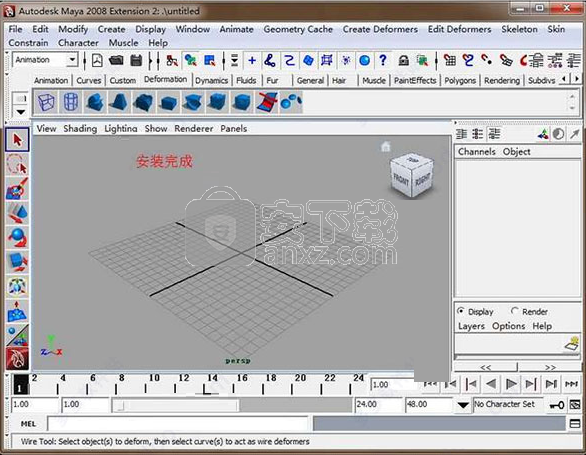Screen dimensions: 586x455
Task: Click the Open Scene folder icon
Action: pos(116,60)
